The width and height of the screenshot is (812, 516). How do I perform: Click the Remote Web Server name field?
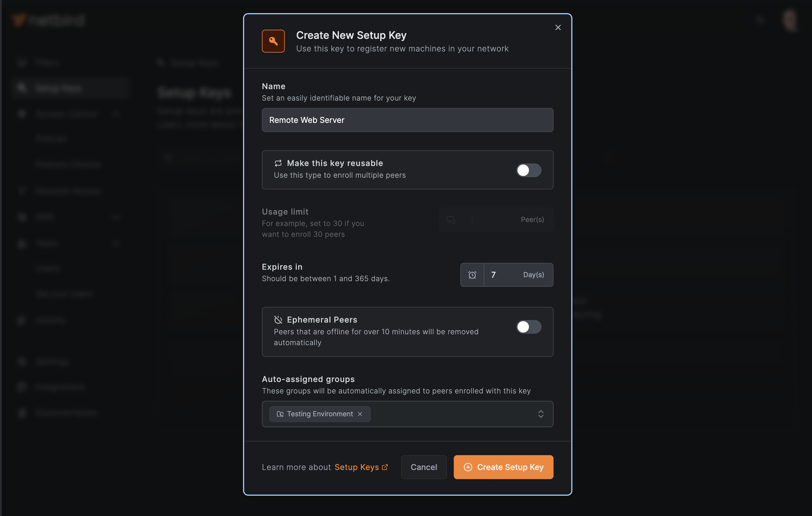[407, 120]
